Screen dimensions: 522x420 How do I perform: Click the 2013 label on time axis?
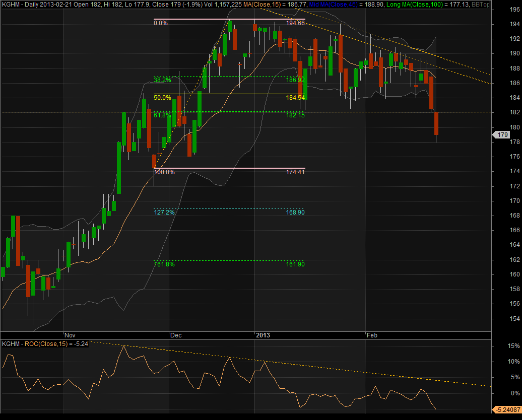coord(263,335)
